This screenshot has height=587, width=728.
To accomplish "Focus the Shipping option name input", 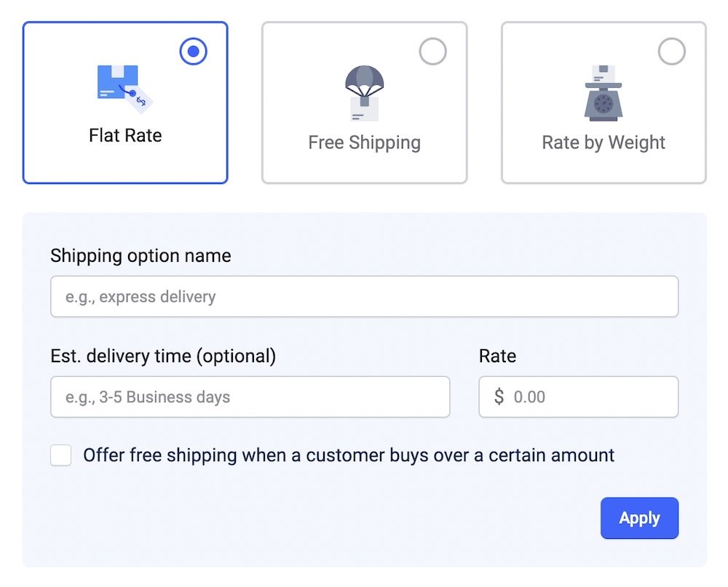I will tap(364, 297).
